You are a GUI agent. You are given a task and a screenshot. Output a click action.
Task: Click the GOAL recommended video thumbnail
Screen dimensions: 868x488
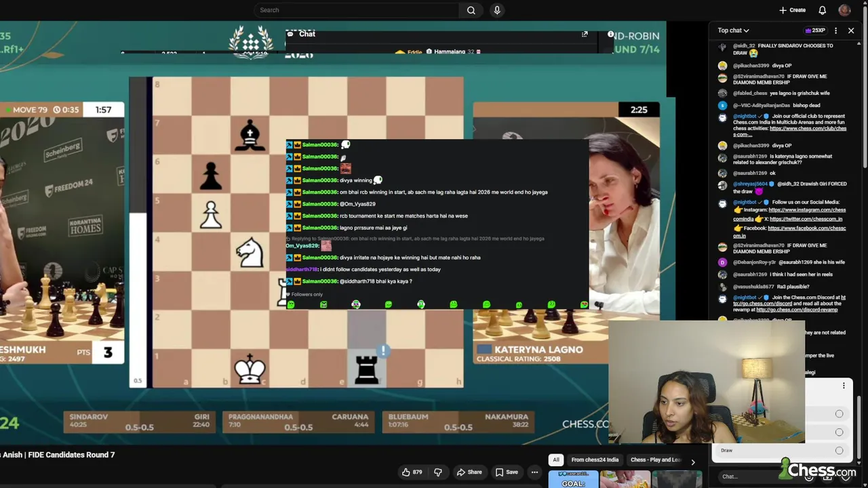(x=573, y=480)
